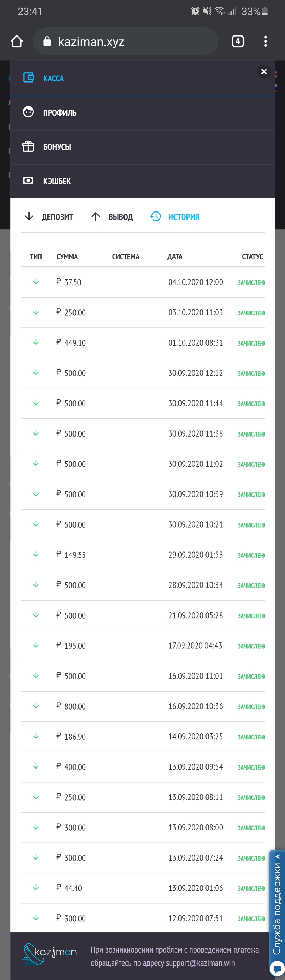Click the Бонусы gift icon
The width and height of the screenshot is (285, 980).
pos(28,146)
